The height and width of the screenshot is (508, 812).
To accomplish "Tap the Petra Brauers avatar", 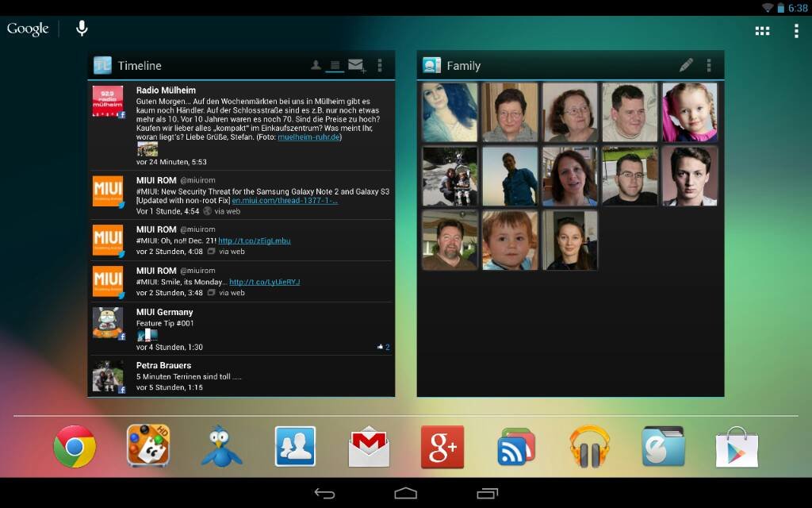I will 108,376.
